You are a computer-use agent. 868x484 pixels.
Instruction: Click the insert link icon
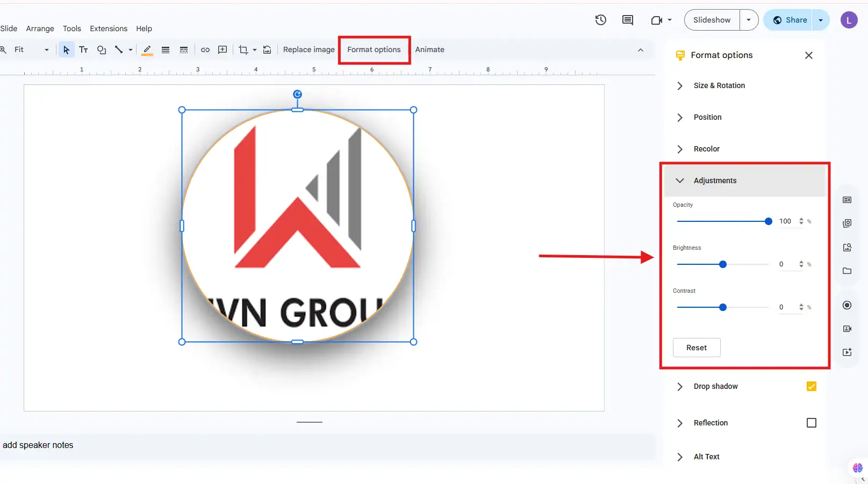[205, 49]
